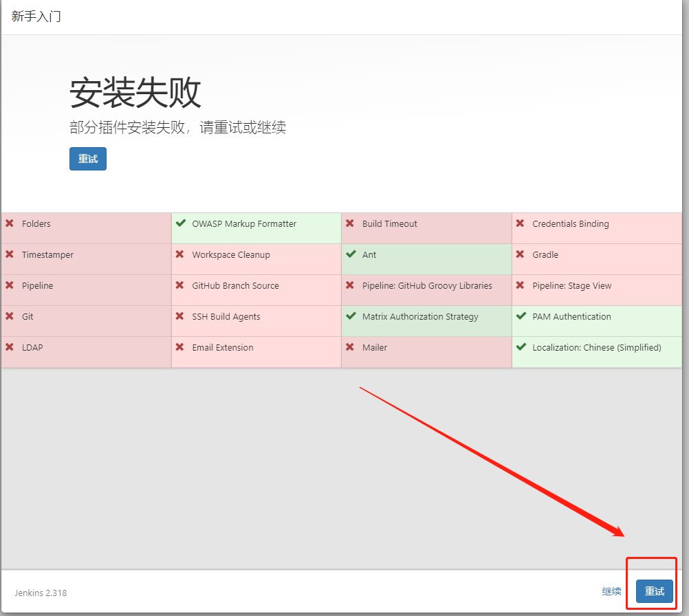This screenshot has height=616, width=689.
Task: Click the Workspace Cleanup plugin text
Action: pos(230,255)
